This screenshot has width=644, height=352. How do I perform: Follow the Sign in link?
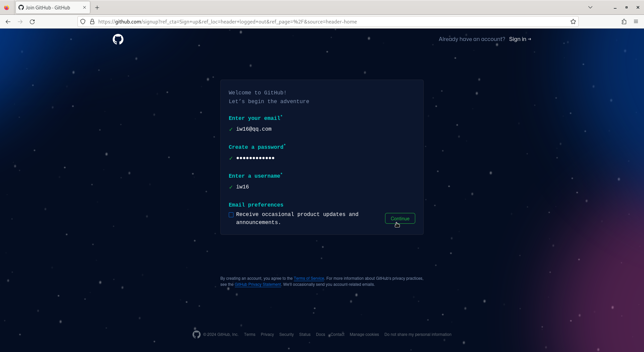click(x=520, y=39)
